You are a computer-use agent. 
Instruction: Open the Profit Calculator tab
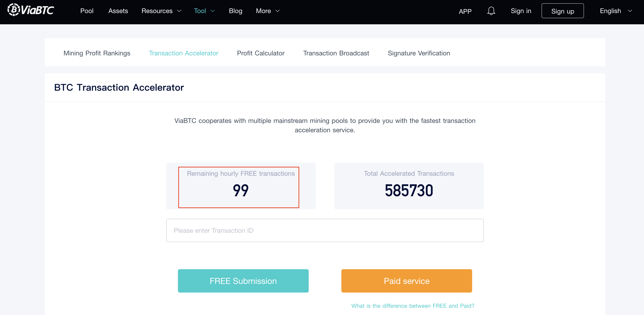click(261, 53)
